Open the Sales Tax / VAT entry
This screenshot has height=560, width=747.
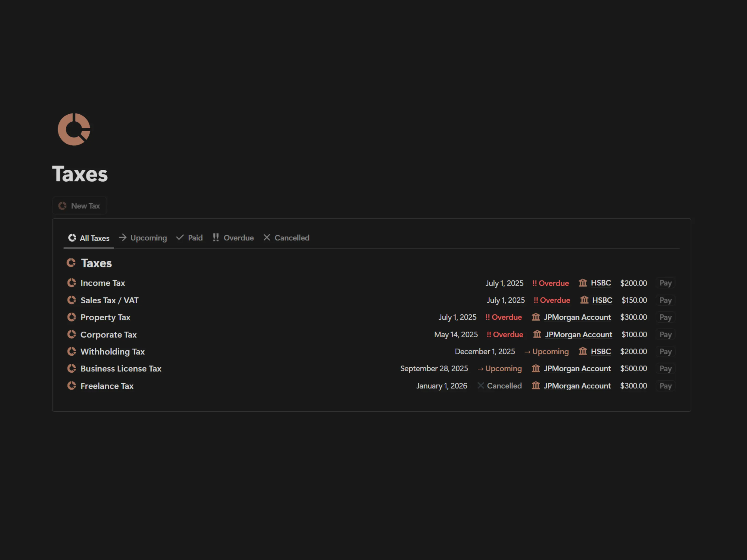[x=109, y=300]
